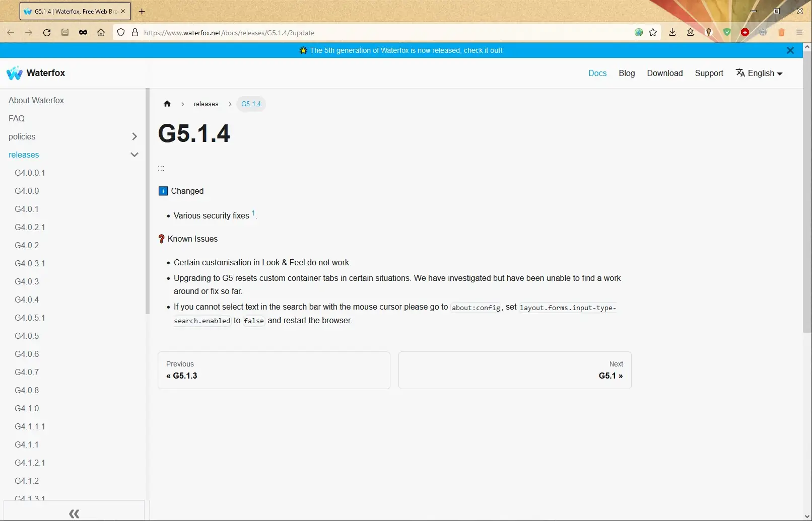812x521 pixels.
Task: Go back to the previous page
Action: click(11, 33)
